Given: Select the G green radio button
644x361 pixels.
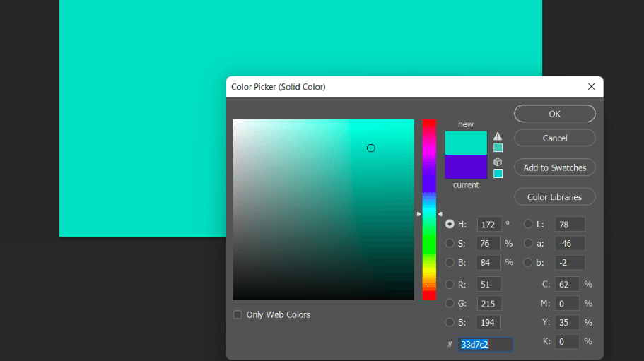Looking at the screenshot, I should coord(450,303).
